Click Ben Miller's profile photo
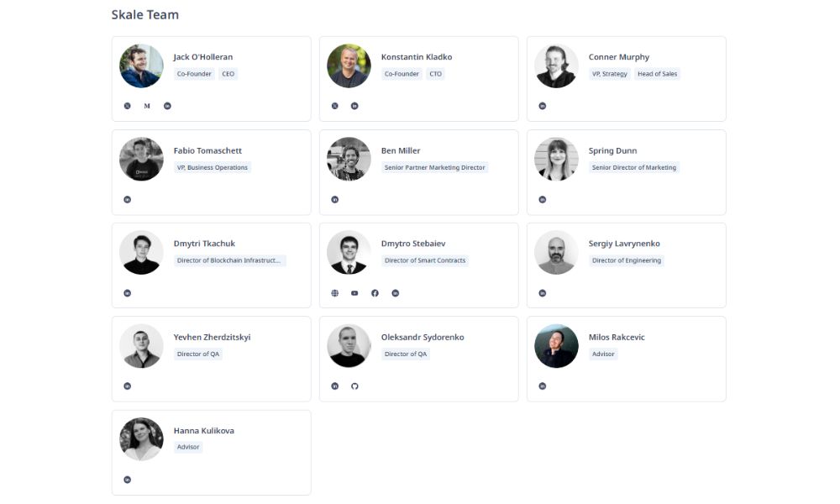Screen dimensions: 840x504 tap(349, 159)
